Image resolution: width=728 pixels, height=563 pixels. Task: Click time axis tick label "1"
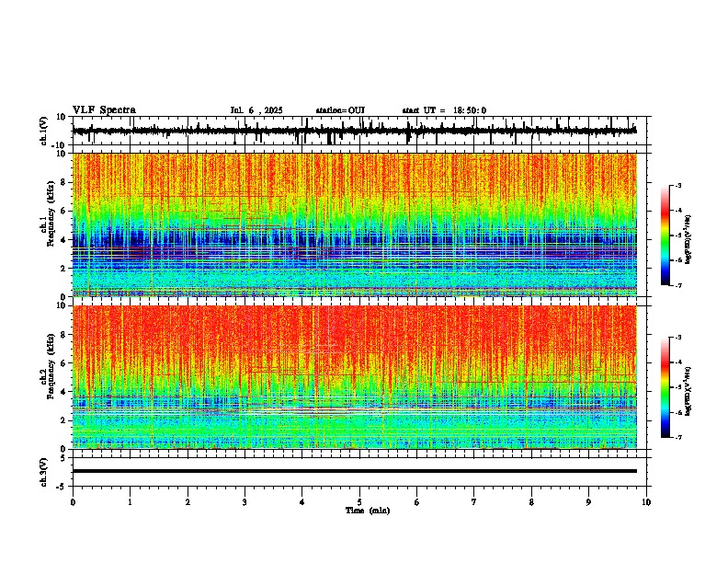coord(130,502)
